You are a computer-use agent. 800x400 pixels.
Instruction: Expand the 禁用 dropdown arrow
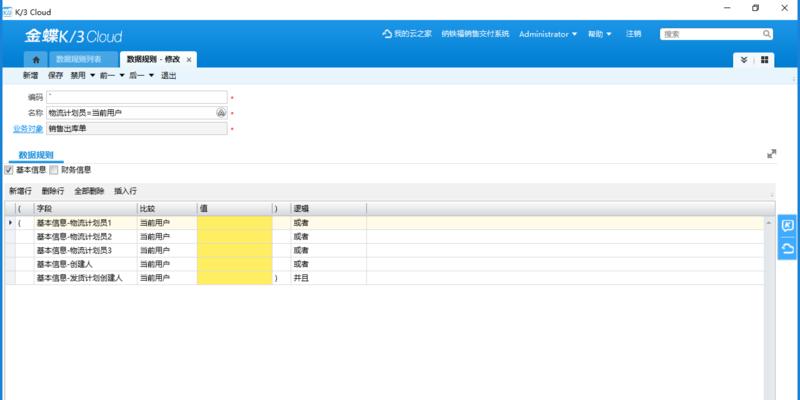(92, 76)
